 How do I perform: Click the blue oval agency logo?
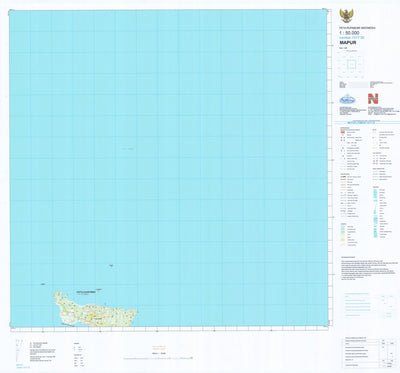coord(347,99)
